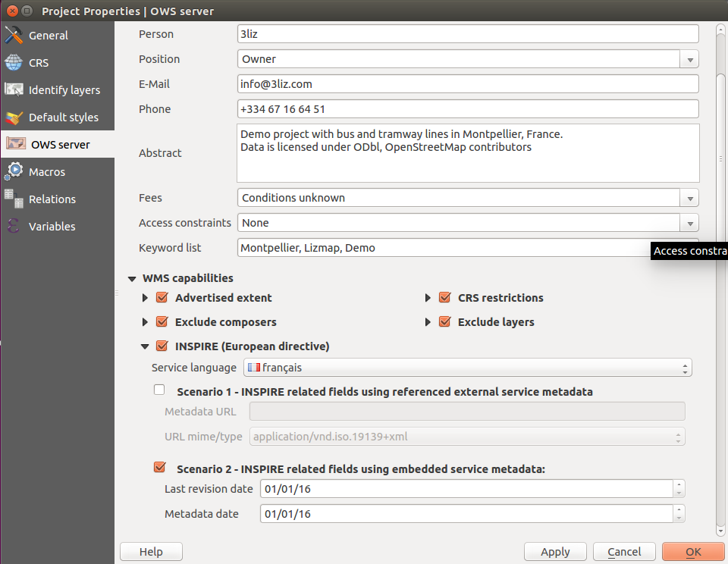Collapse the WMS capabilities section

coord(132,278)
